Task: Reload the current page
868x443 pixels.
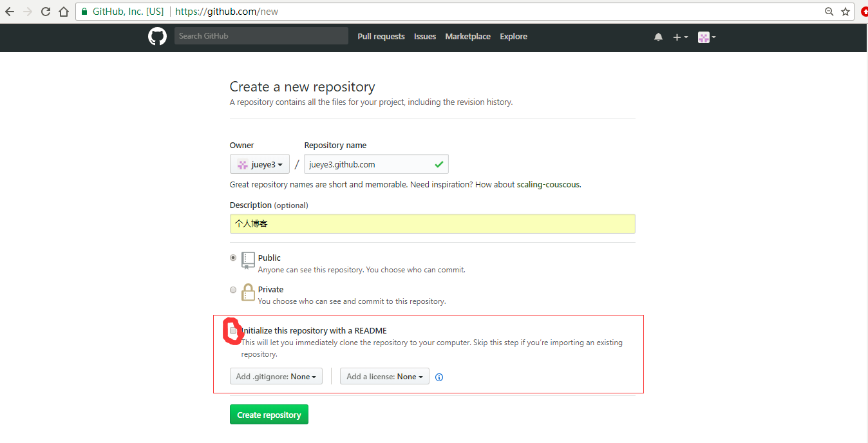Action: (45, 12)
